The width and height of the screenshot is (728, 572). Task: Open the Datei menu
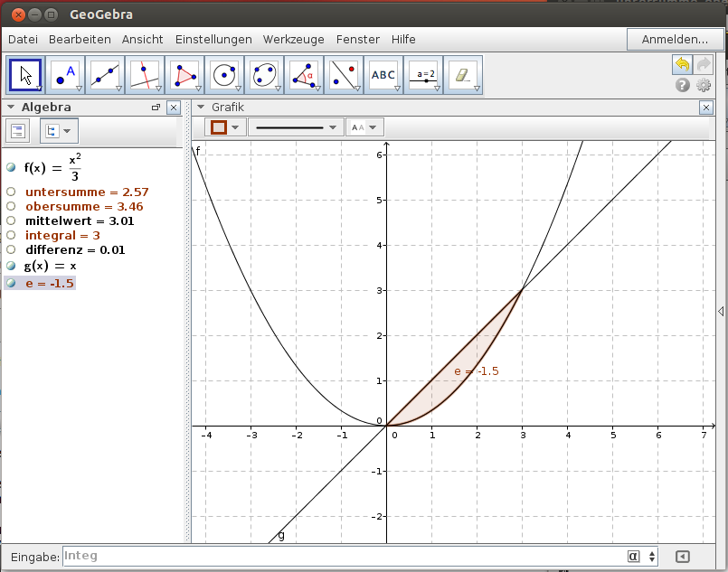point(24,40)
